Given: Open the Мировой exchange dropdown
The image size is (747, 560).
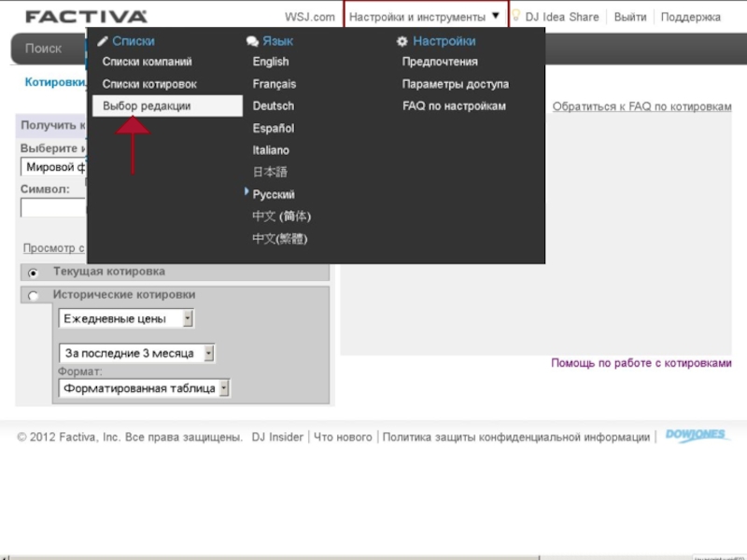Looking at the screenshot, I should point(53,167).
